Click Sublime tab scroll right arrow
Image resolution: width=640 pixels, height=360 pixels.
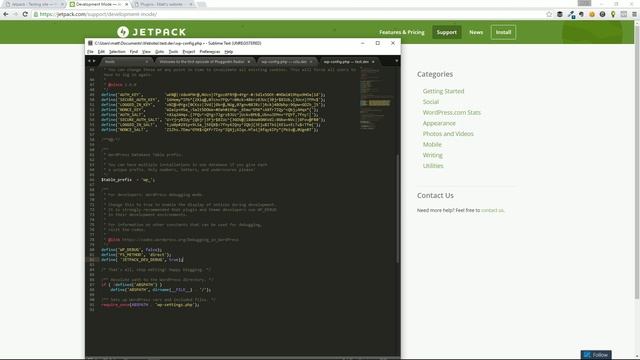(94, 61)
